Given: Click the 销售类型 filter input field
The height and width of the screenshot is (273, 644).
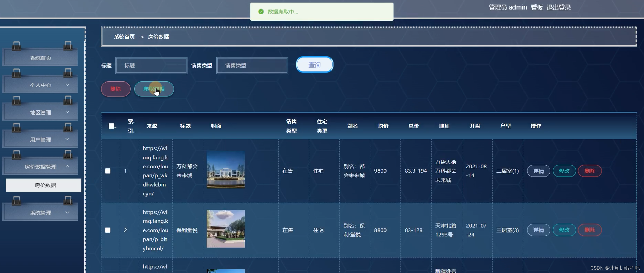Looking at the screenshot, I should 252,66.
